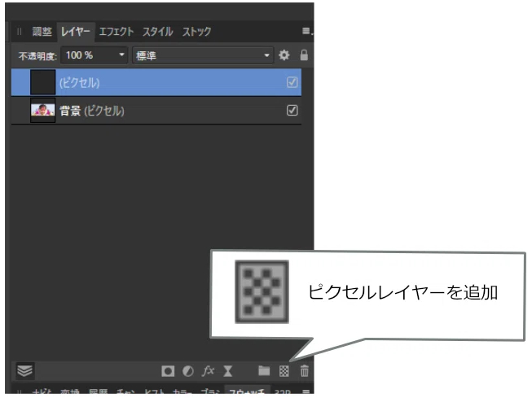Open blend options with the gear icon

point(284,55)
